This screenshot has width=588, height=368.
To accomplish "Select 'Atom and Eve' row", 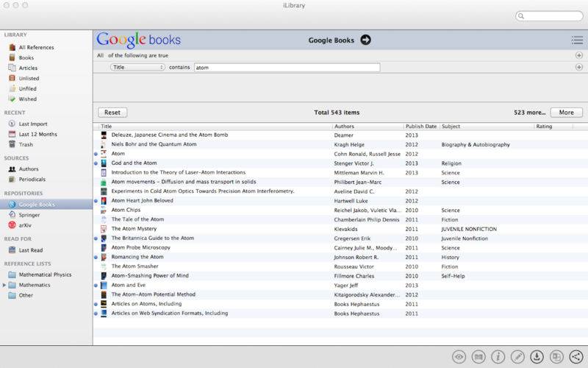I will click(340, 286).
